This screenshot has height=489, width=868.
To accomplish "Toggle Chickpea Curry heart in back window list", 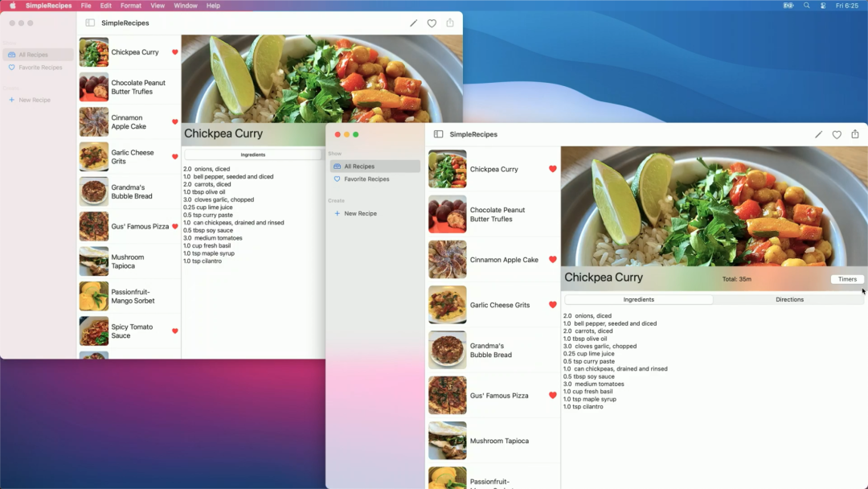I will tap(175, 52).
